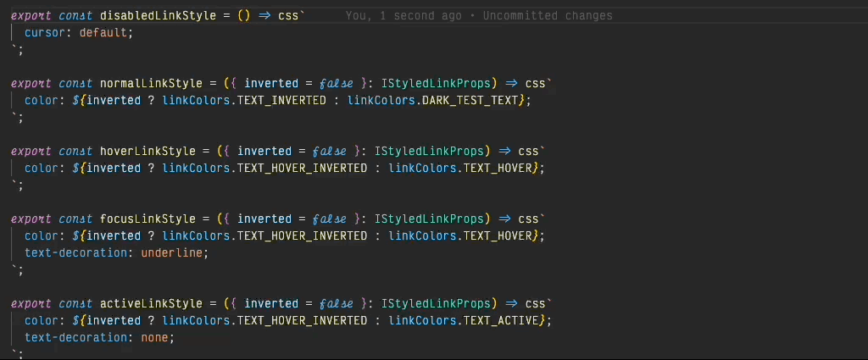
Task: Click 'text-decoration' before the none value
Action: click(x=75, y=337)
